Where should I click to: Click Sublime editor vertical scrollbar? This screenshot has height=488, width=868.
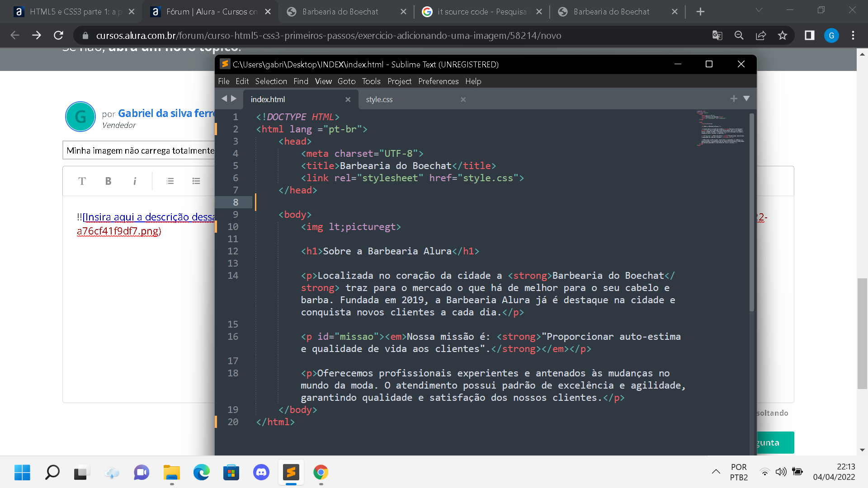click(752, 212)
